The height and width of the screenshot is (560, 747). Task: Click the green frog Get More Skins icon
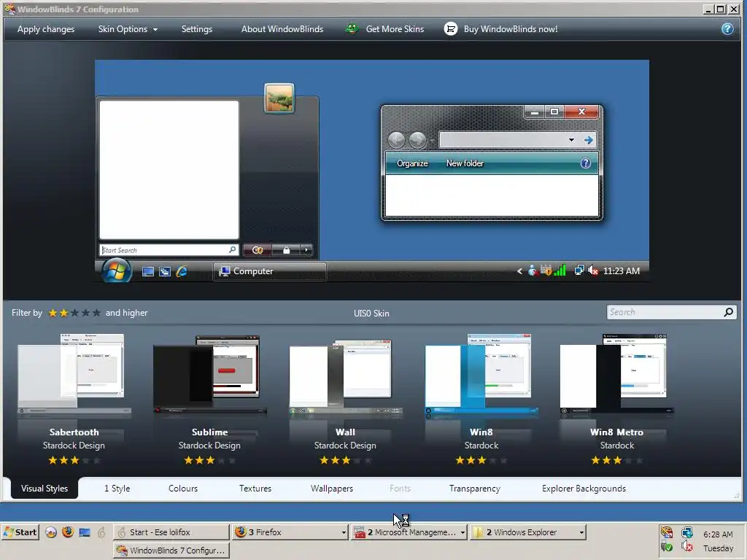click(352, 29)
